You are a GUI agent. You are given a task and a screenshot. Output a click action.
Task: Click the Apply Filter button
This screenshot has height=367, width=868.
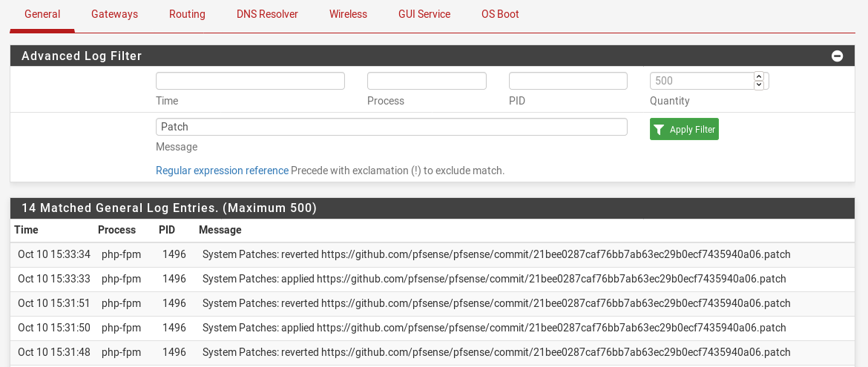pyautogui.click(x=684, y=129)
